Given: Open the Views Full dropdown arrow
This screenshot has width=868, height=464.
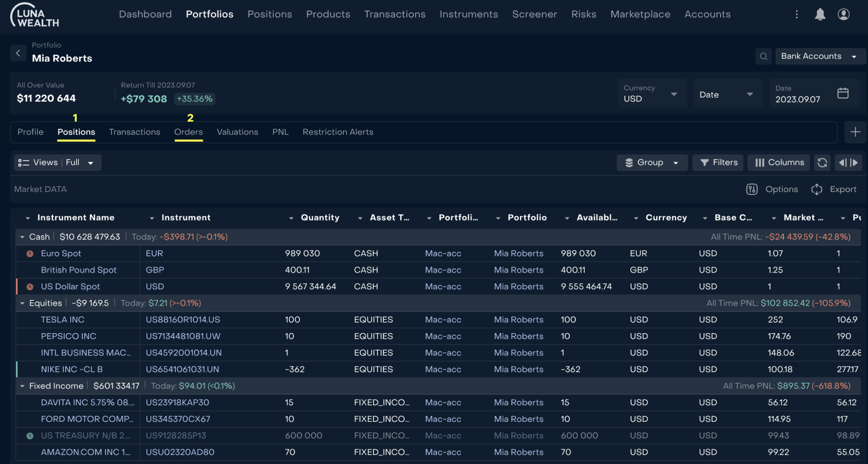Looking at the screenshot, I should coord(91,163).
